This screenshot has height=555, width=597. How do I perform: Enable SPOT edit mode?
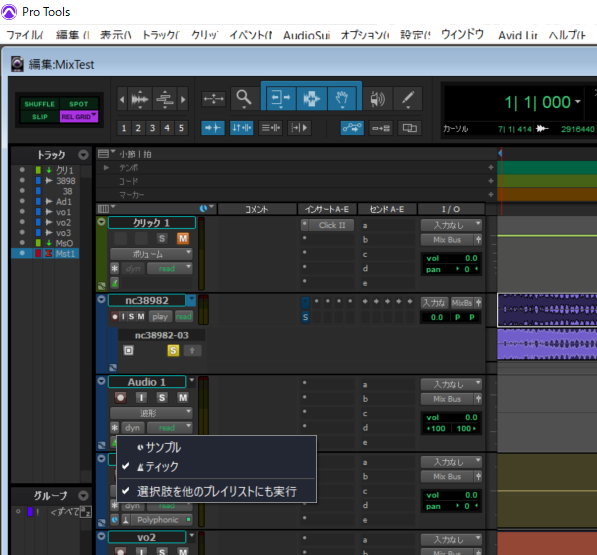coord(79,104)
